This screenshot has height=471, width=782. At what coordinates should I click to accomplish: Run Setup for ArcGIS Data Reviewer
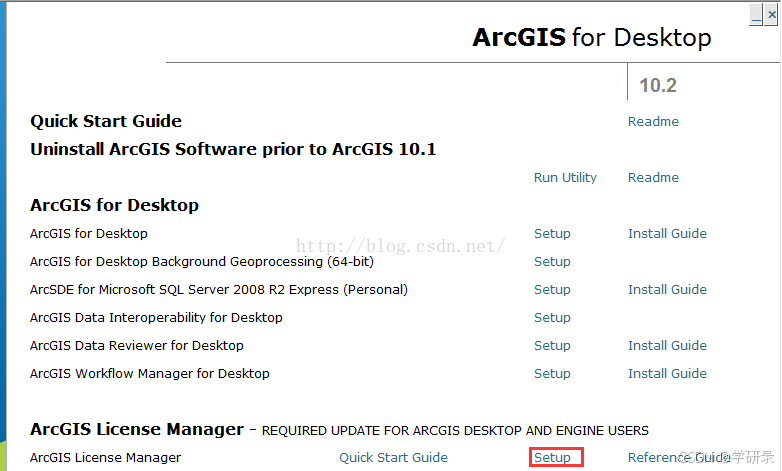pos(552,345)
